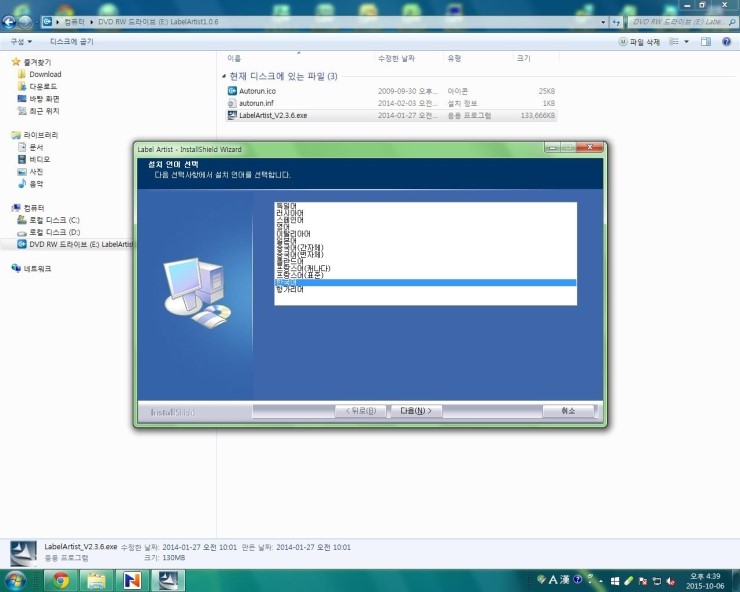
Task: Select the Autorun.ico file
Action: 257,91
